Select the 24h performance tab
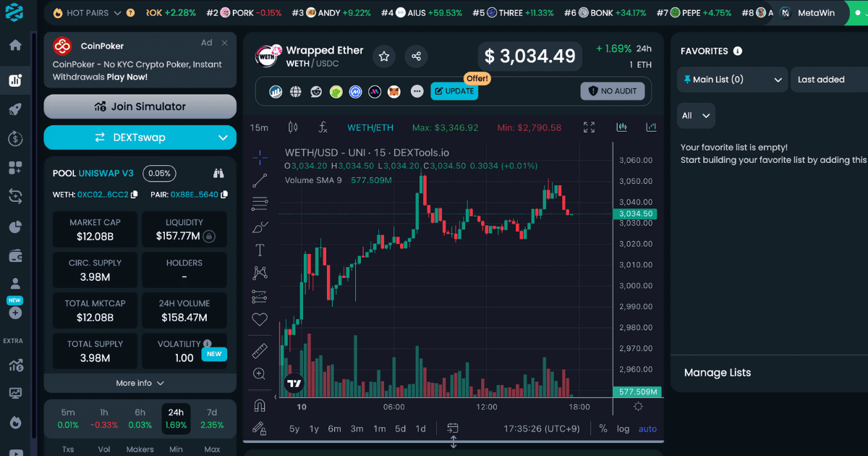The height and width of the screenshot is (456, 868). pos(176,418)
